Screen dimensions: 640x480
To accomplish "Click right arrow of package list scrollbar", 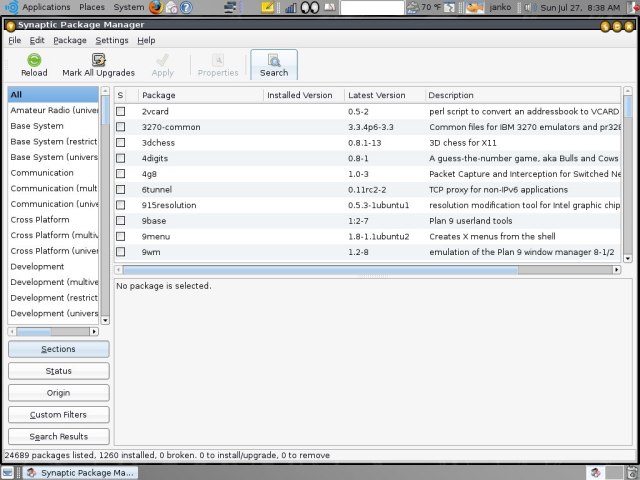I will [x=616, y=270].
